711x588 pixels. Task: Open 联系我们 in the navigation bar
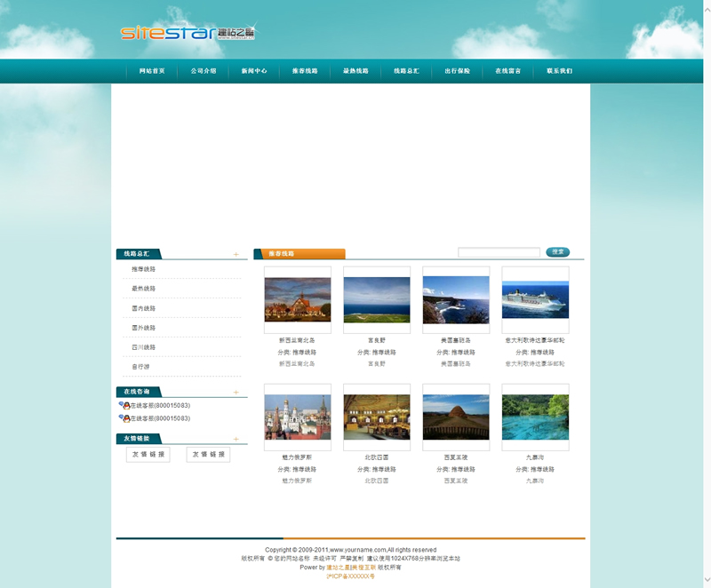click(560, 71)
